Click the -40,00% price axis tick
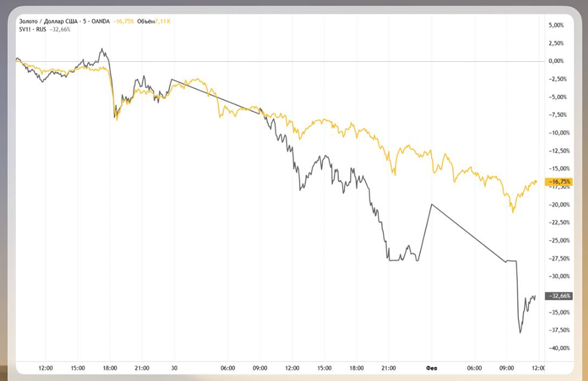 click(559, 348)
